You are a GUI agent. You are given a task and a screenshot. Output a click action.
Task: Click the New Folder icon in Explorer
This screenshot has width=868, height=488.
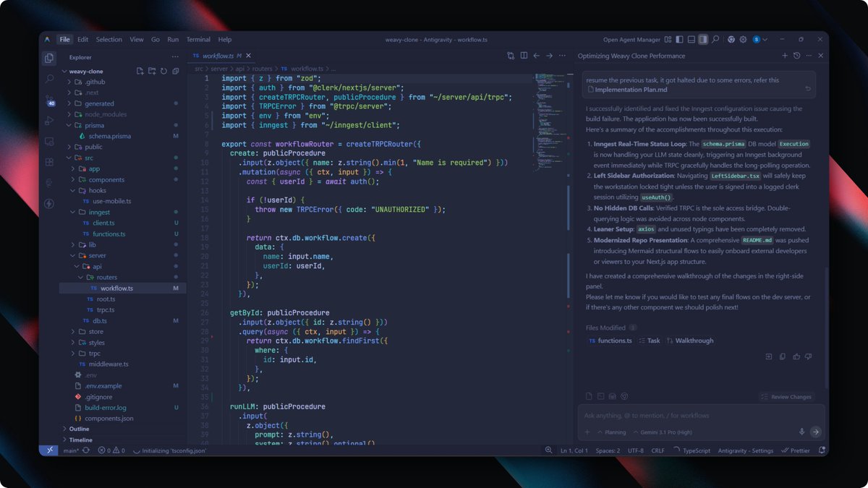152,71
